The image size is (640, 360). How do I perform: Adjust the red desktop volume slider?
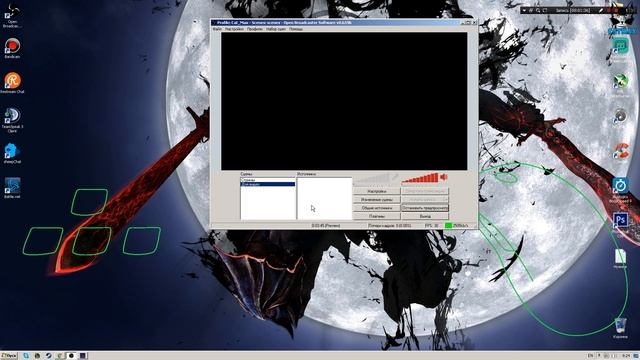[420, 178]
